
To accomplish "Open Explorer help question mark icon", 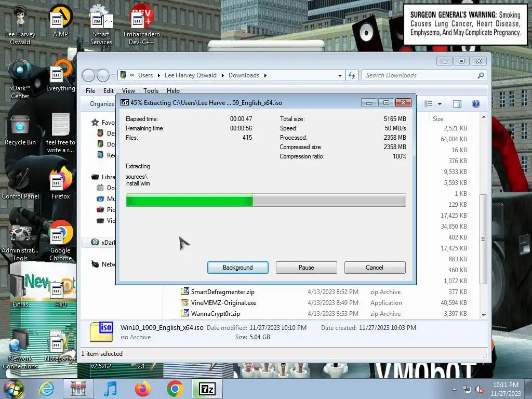I will (476, 104).
